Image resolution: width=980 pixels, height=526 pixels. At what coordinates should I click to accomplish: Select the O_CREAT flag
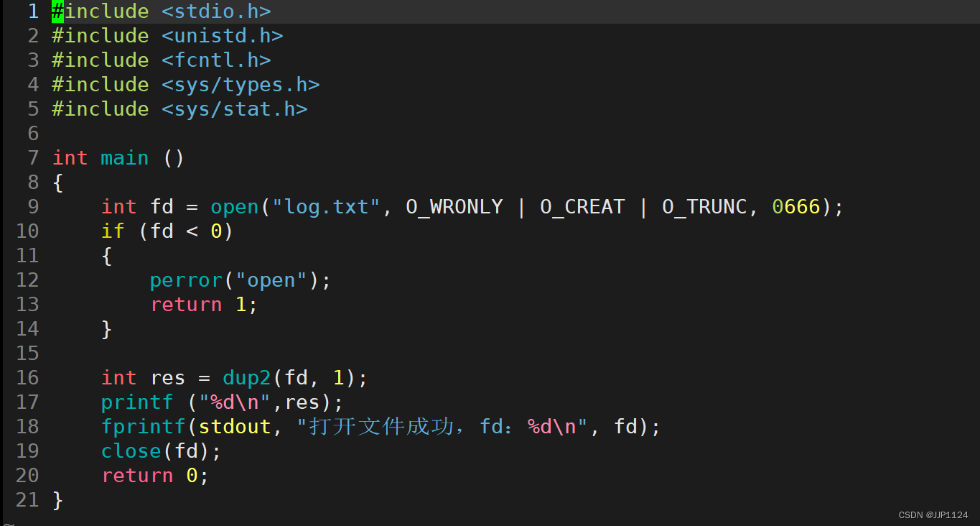(x=582, y=207)
